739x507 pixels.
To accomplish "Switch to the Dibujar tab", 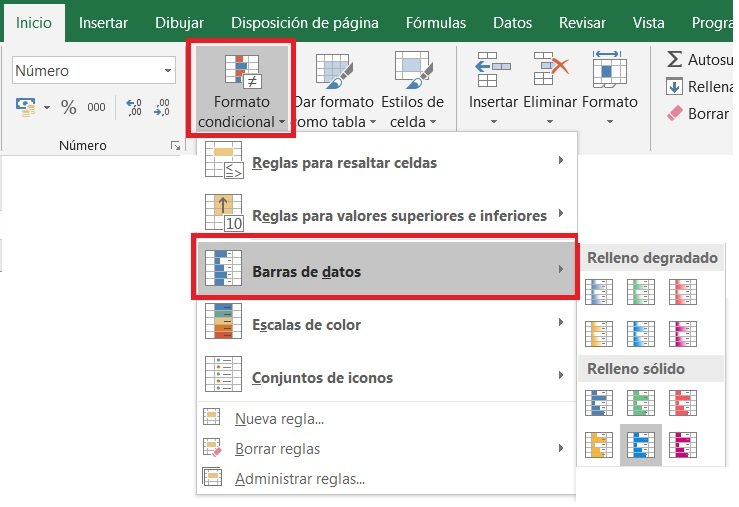I will click(179, 23).
